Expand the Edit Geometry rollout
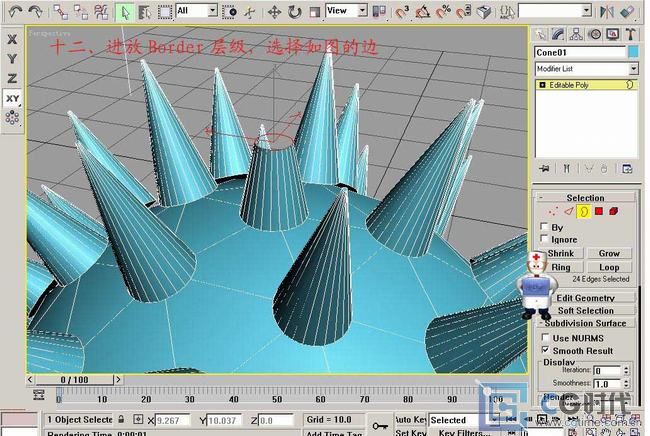Viewport: 650px width, 436px height. pos(585,298)
